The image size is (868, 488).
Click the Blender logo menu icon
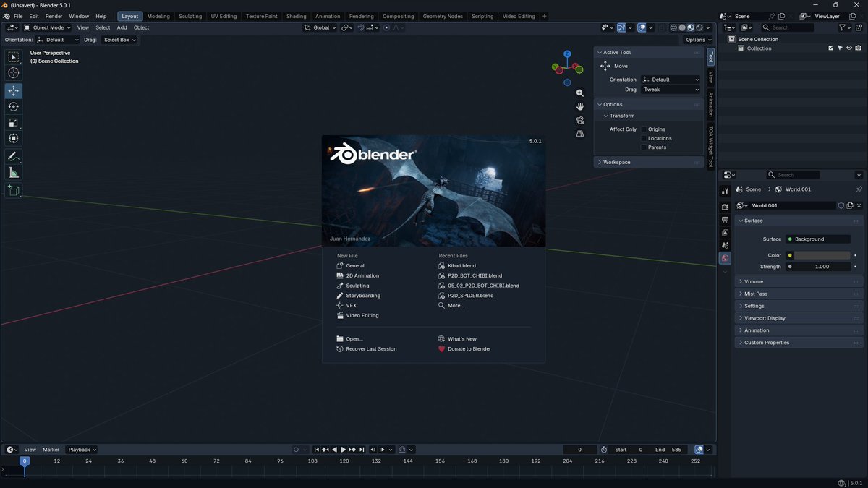(7, 16)
